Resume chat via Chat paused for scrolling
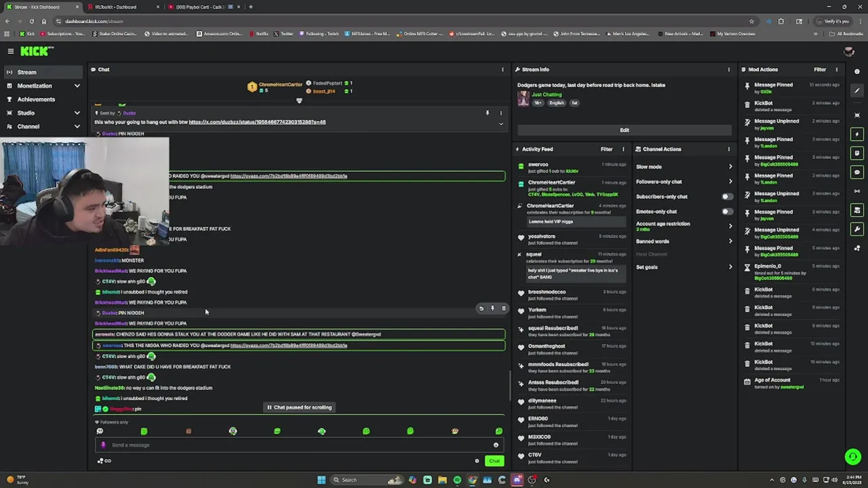The height and width of the screenshot is (488, 868). pos(299,407)
